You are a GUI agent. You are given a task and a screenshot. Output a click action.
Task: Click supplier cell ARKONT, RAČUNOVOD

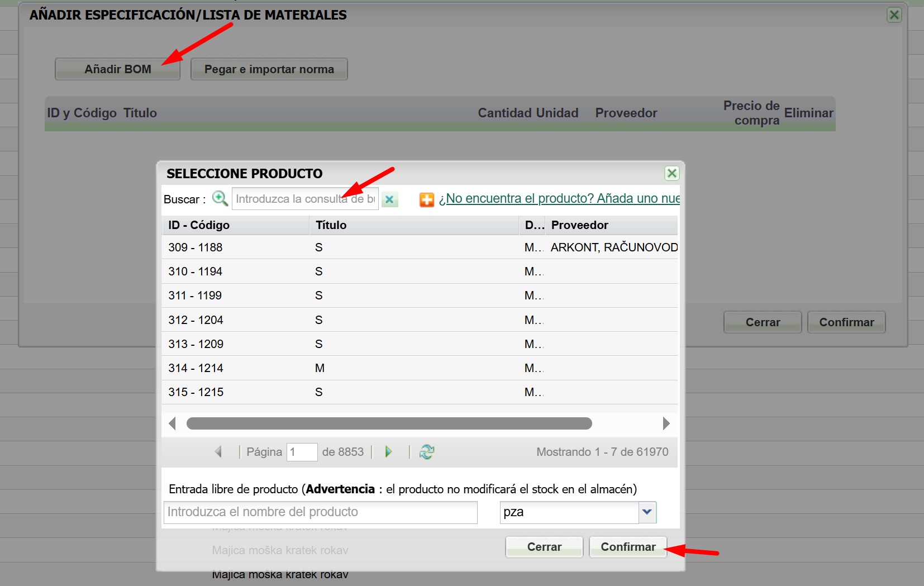pos(614,247)
